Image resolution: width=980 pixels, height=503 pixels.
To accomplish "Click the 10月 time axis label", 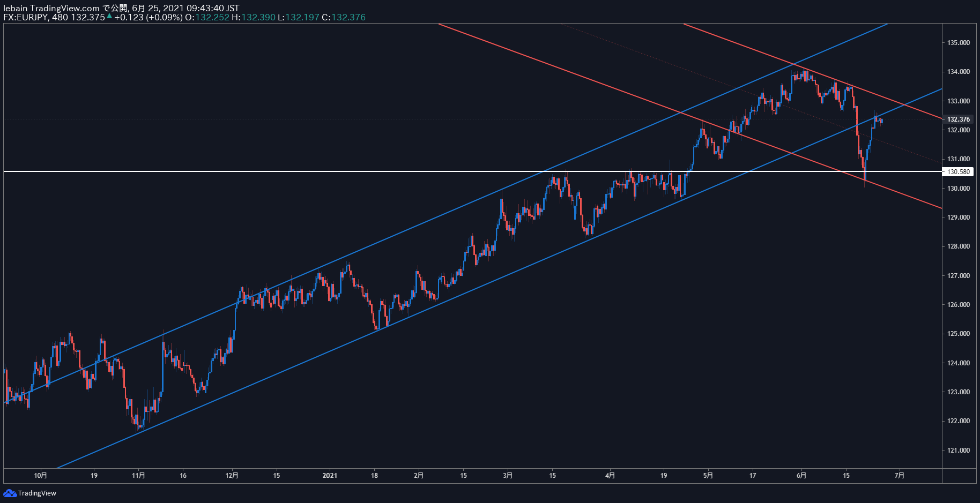I will 41,476.
